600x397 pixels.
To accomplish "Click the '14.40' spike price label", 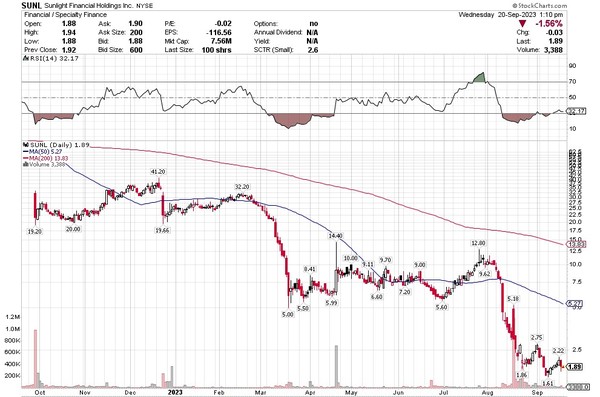I will click(335, 236).
